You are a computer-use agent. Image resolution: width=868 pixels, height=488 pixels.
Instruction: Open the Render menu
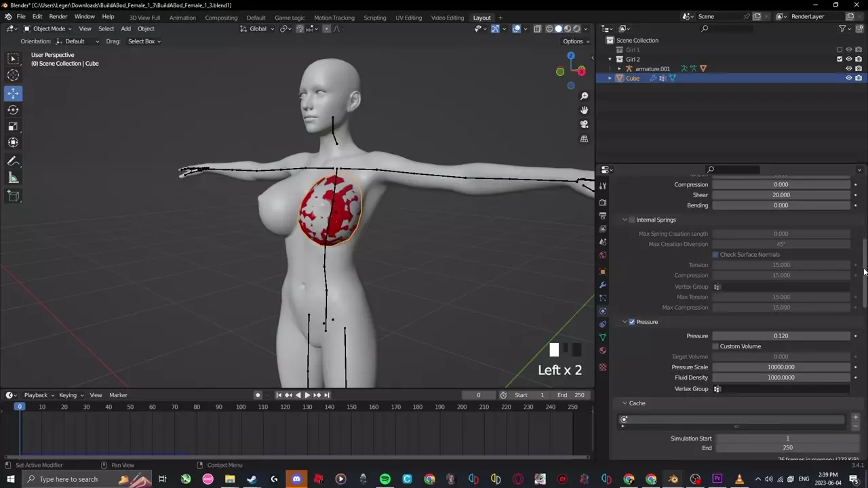pyautogui.click(x=58, y=16)
